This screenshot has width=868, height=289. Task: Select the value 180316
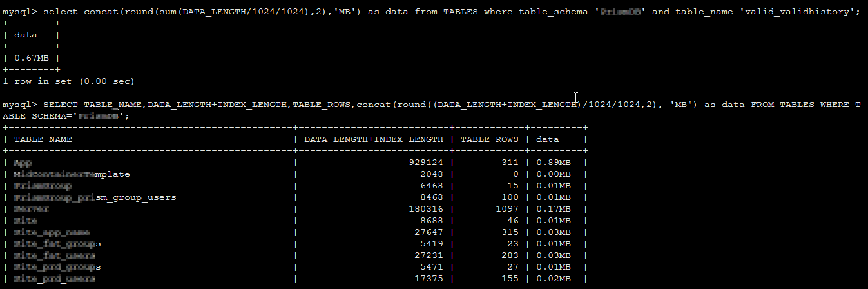[426, 209]
